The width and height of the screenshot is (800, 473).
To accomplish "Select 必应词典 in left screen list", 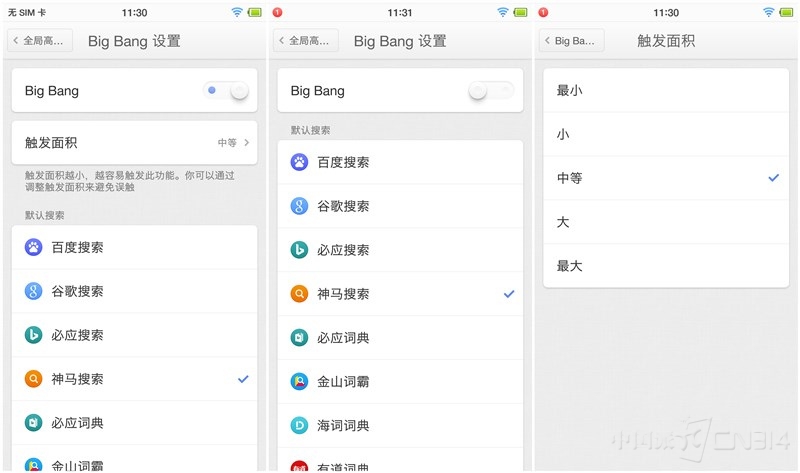I will coord(134,423).
